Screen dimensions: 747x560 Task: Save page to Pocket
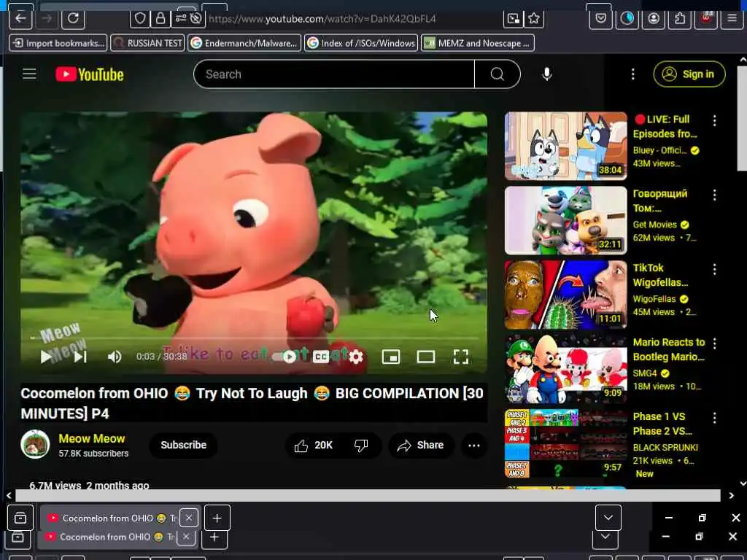[601, 18]
